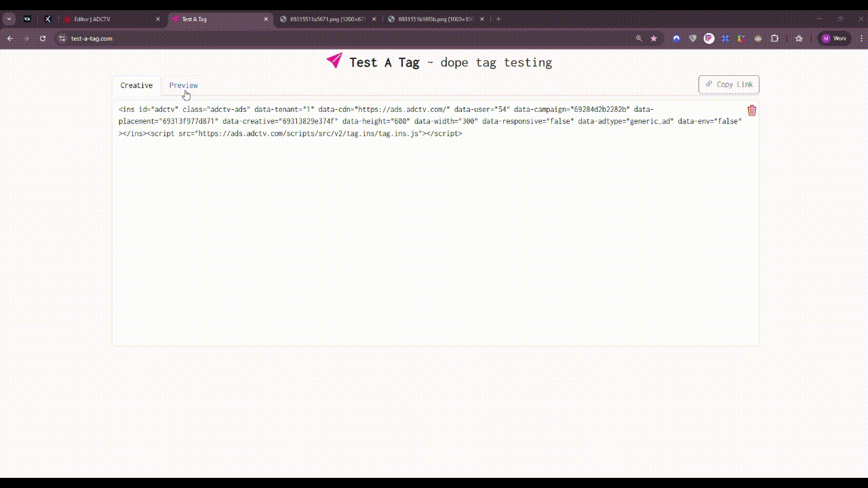Switch to the Preview tab
Screen dimensions: 868x488
click(x=183, y=85)
